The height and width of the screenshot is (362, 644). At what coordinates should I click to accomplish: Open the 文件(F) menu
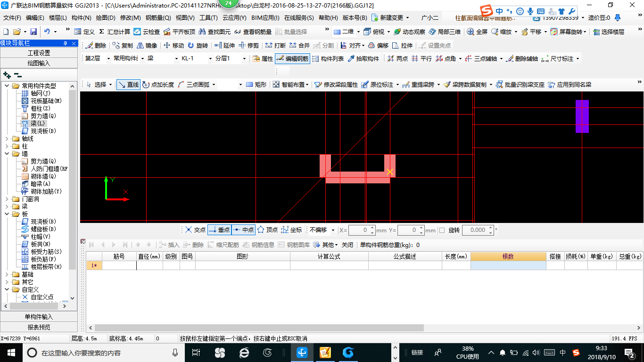point(12,18)
